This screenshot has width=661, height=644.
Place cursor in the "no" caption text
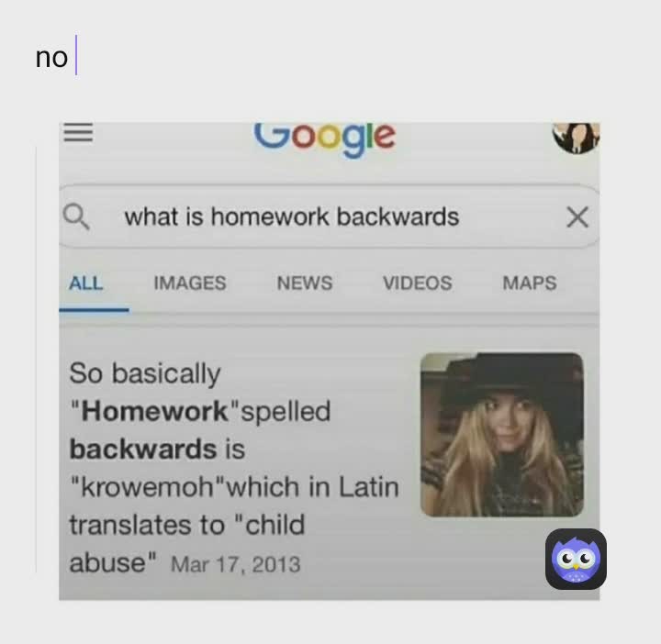[51, 57]
